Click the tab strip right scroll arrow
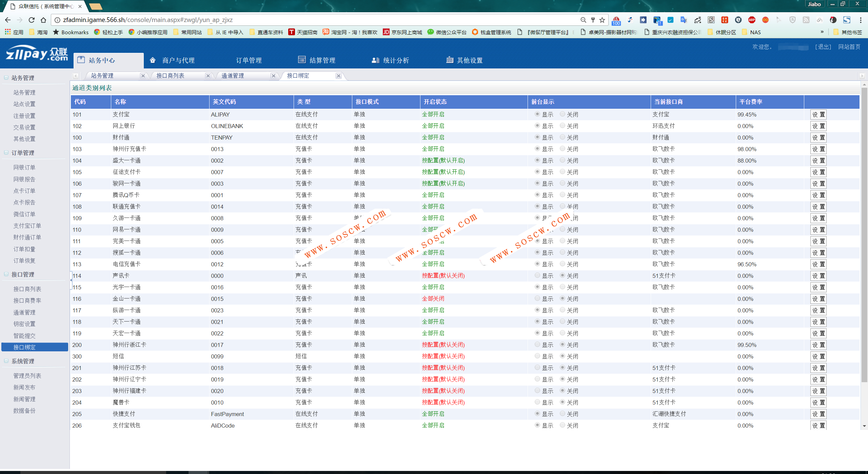The width and height of the screenshot is (868, 474). (862, 76)
